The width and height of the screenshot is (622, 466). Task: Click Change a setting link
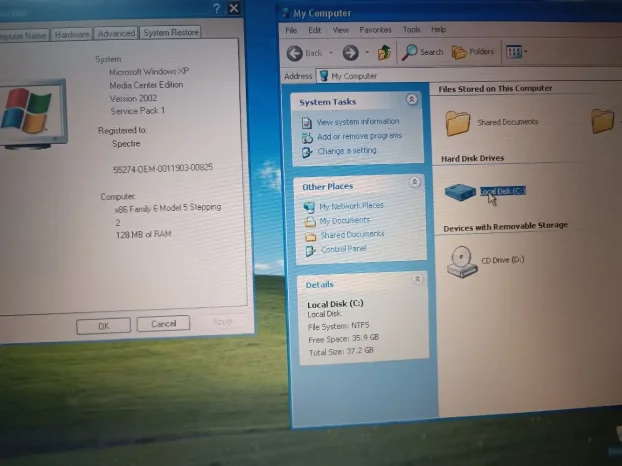pyautogui.click(x=347, y=151)
